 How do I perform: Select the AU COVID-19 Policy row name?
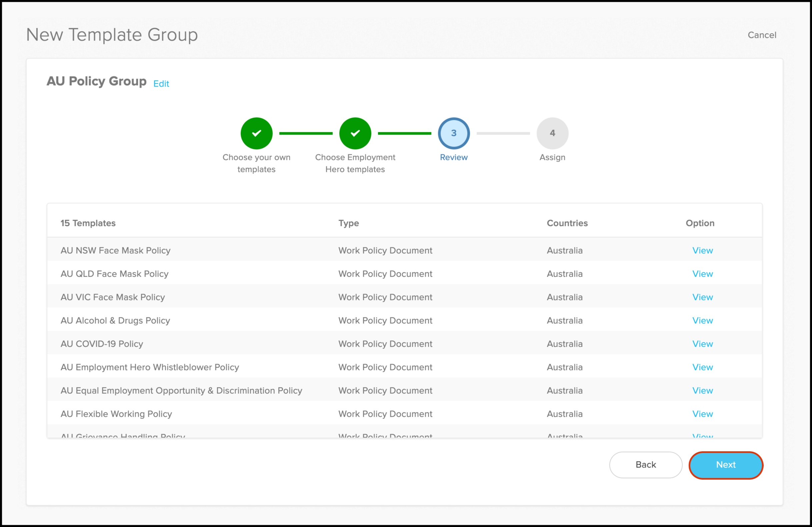pos(102,344)
